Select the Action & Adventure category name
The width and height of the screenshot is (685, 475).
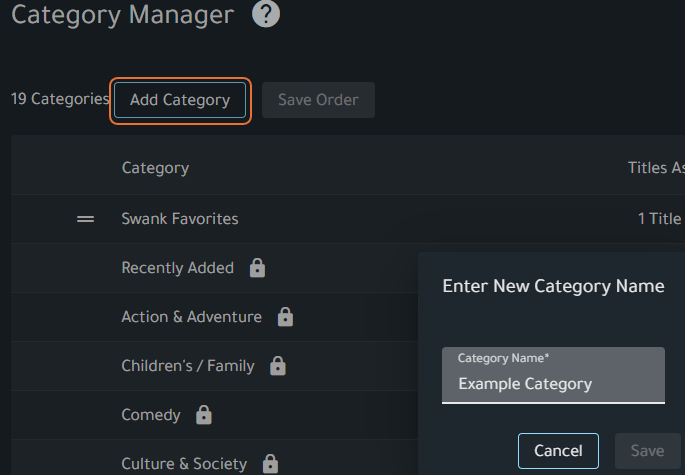tap(191, 317)
